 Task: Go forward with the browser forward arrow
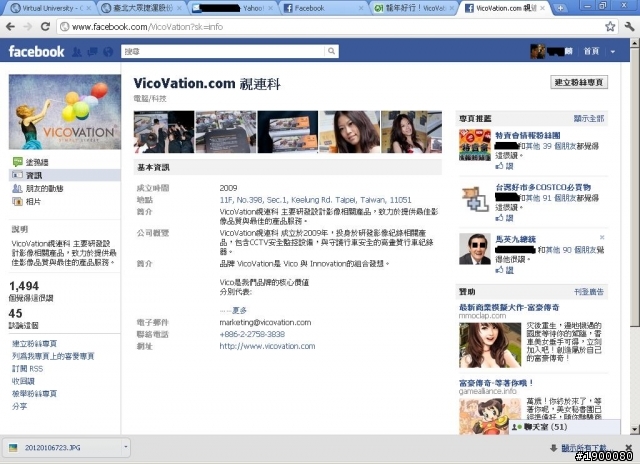tap(28, 27)
